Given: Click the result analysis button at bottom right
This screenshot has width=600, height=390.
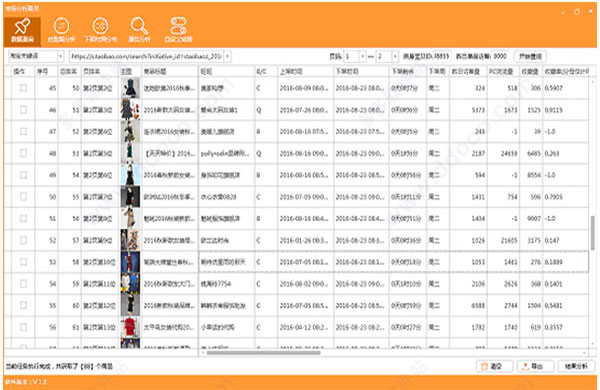Looking at the screenshot, I should coord(576,366).
